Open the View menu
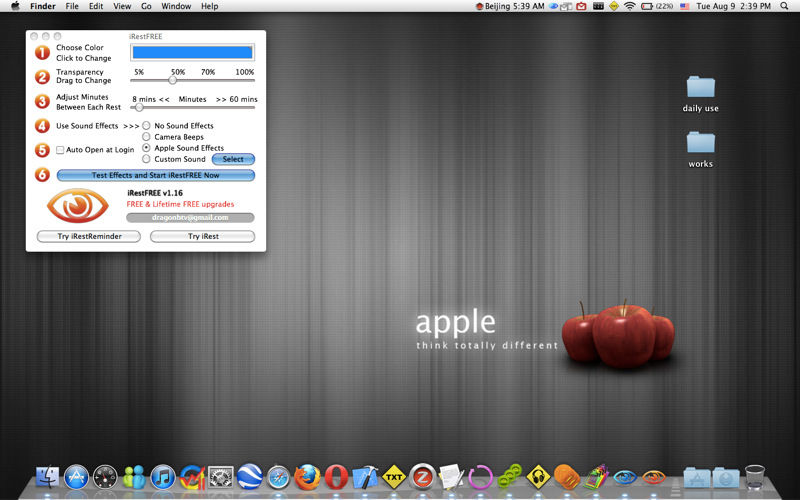The height and width of the screenshot is (500, 800). pos(122,6)
